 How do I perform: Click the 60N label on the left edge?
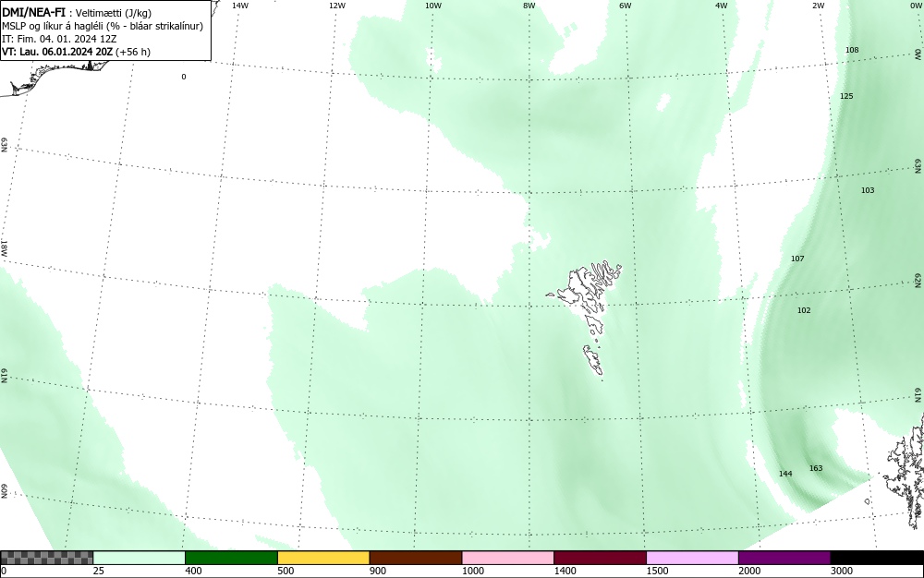[x=4, y=491]
